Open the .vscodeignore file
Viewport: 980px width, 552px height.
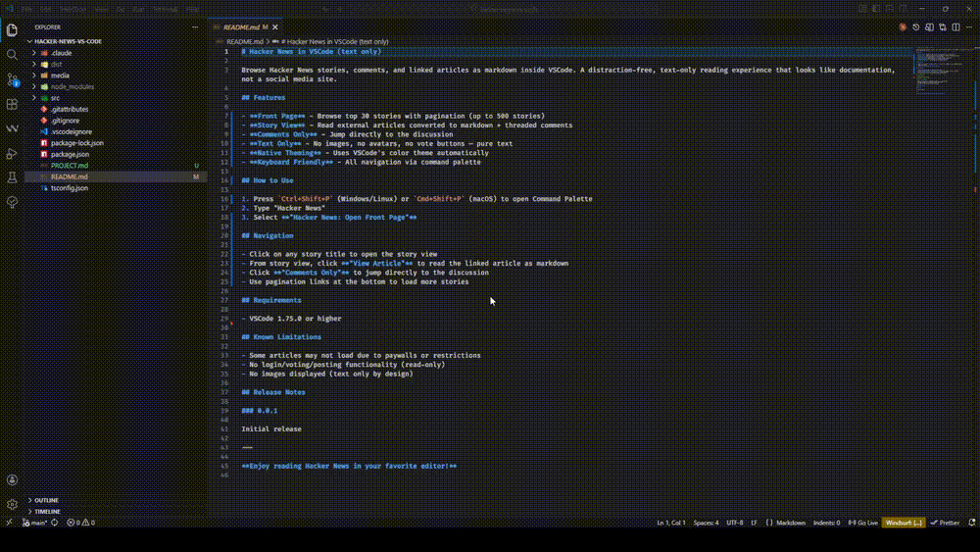(x=116, y=132)
